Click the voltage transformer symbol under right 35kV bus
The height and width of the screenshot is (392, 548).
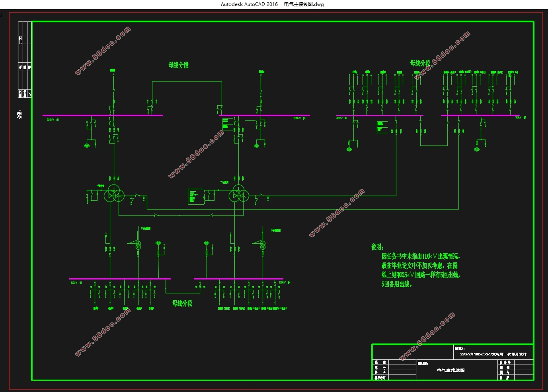point(476,149)
